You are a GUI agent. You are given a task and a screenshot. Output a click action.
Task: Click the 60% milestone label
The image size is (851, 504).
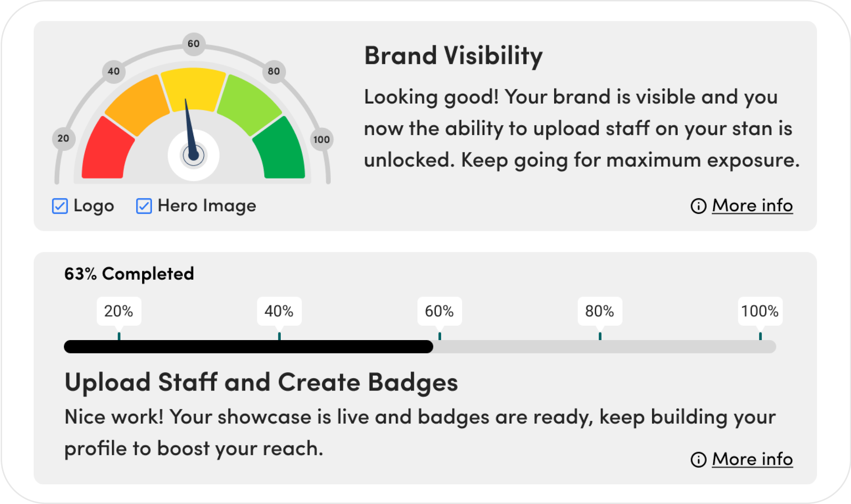tap(439, 311)
